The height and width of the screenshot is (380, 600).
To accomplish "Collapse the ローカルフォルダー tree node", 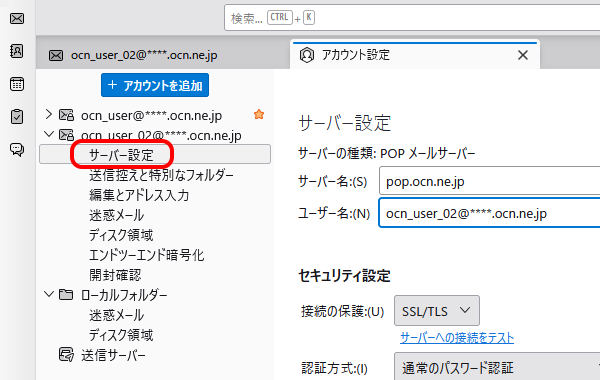I will pyautogui.click(x=49, y=294).
